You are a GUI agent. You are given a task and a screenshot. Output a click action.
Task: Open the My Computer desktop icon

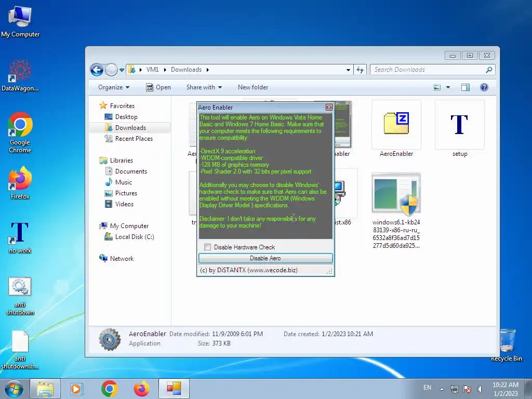coord(20,21)
